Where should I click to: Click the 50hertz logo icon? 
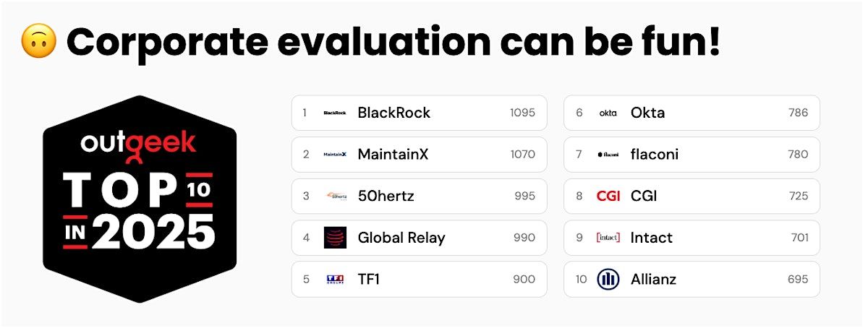[335, 196]
